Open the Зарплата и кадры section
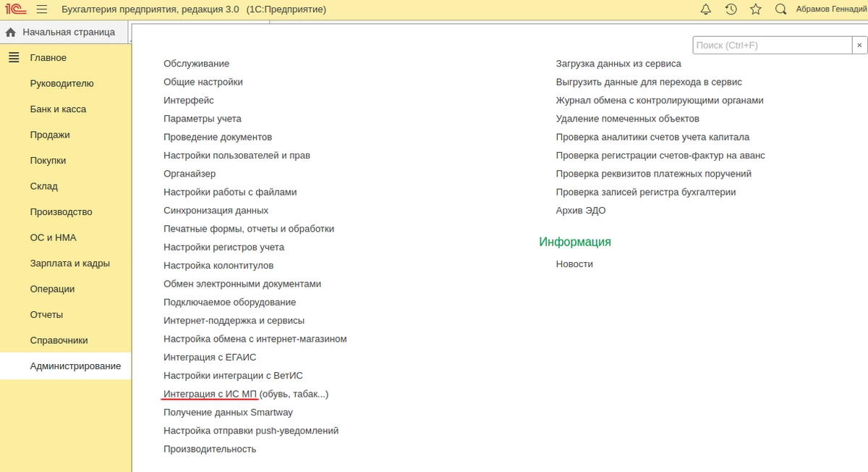This screenshot has width=868, height=472. pos(69,264)
